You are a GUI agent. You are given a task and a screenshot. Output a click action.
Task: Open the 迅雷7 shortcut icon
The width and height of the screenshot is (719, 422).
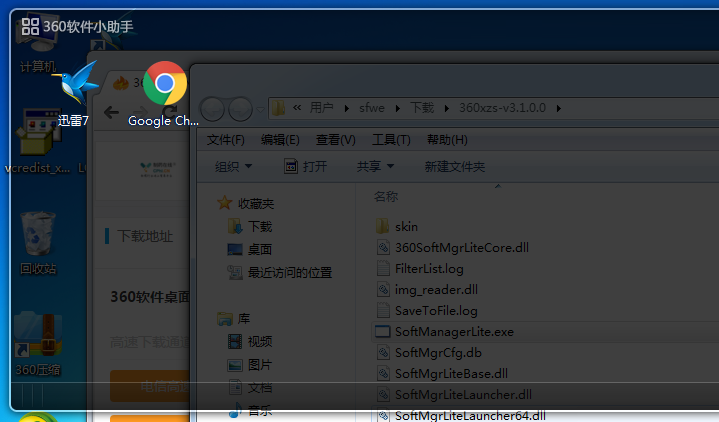(76, 83)
